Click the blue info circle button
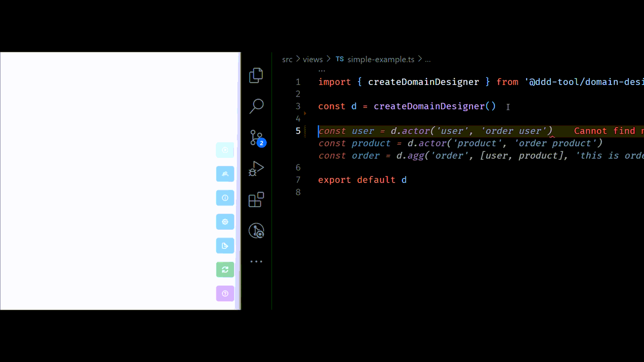Image resolution: width=644 pixels, height=362 pixels. point(225,198)
